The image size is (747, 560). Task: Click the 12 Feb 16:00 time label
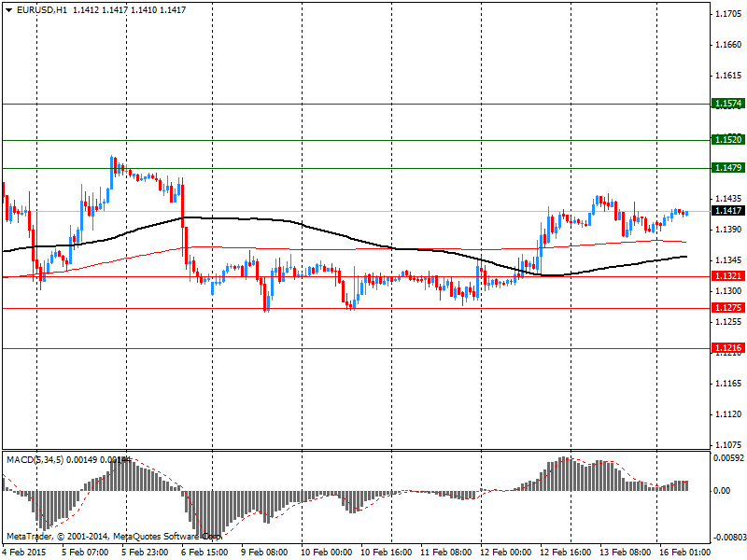click(566, 553)
